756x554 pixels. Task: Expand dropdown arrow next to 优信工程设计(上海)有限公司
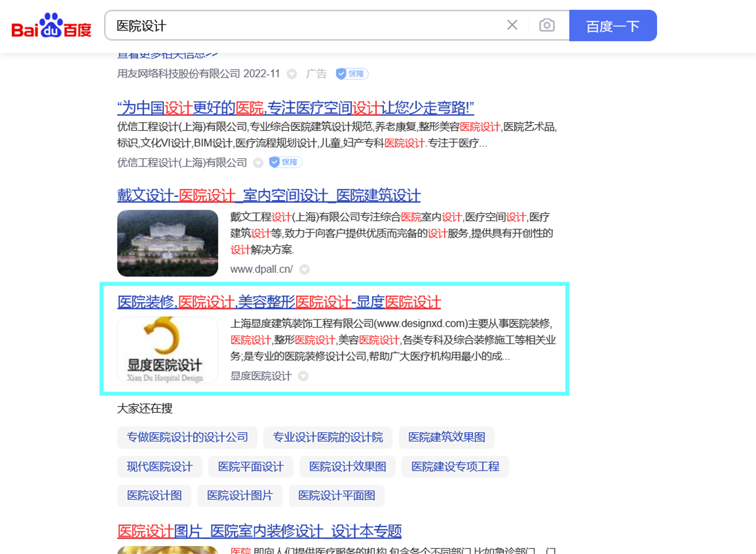click(x=258, y=163)
